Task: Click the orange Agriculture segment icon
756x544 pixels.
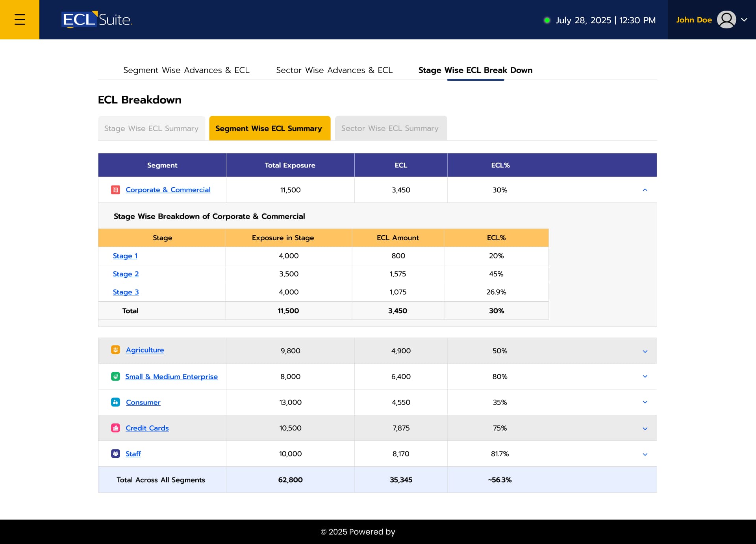Action: coord(115,350)
